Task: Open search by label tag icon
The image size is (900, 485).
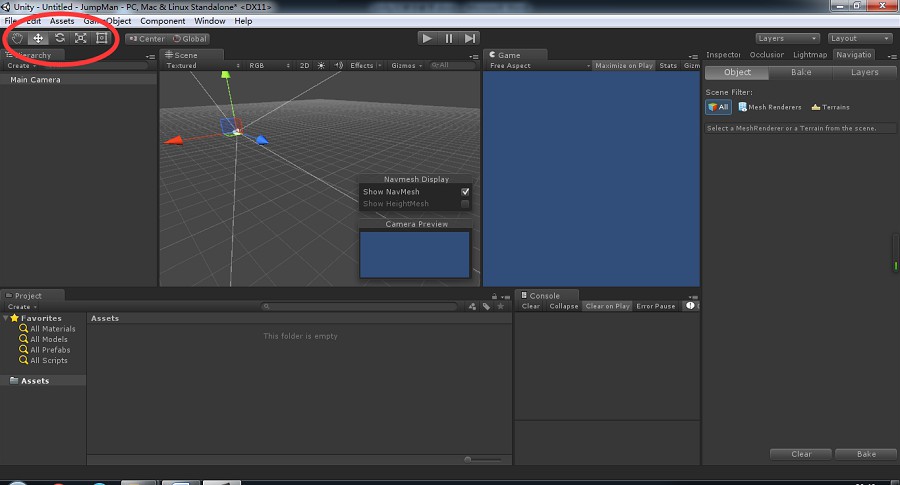Action: pyautogui.click(x=486, y=306)
